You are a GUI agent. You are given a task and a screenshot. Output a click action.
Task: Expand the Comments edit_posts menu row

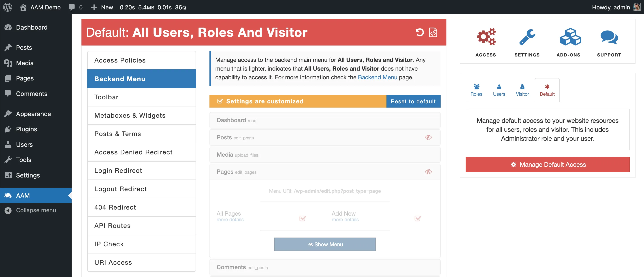(325, 267)
